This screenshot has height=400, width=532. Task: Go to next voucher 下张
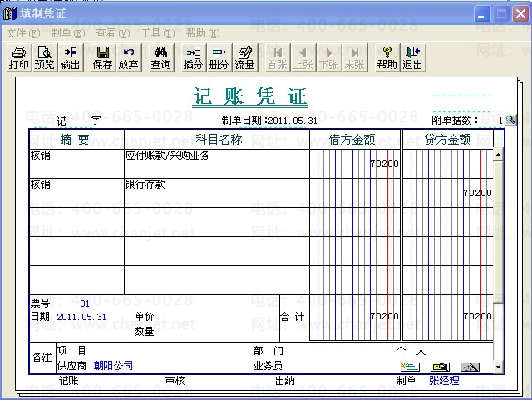coord(329,57)
